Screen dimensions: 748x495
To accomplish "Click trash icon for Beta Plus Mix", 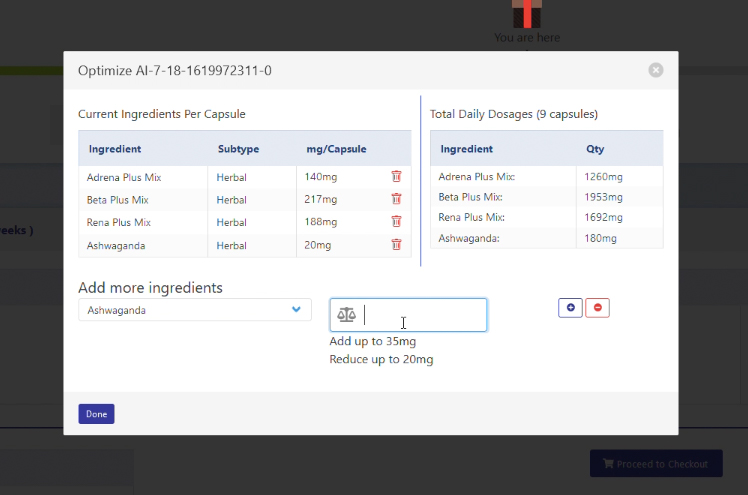I will click(396, 199).
